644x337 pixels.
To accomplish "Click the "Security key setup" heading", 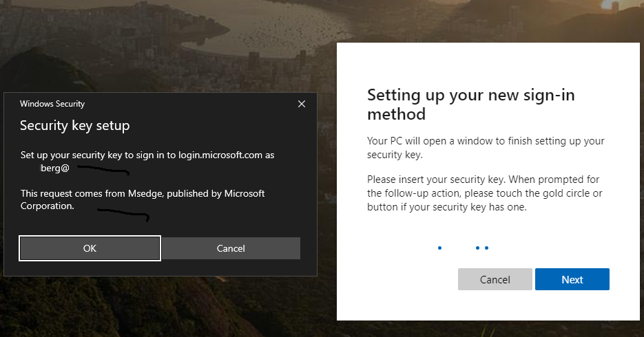I will click(x=74, y=125).
